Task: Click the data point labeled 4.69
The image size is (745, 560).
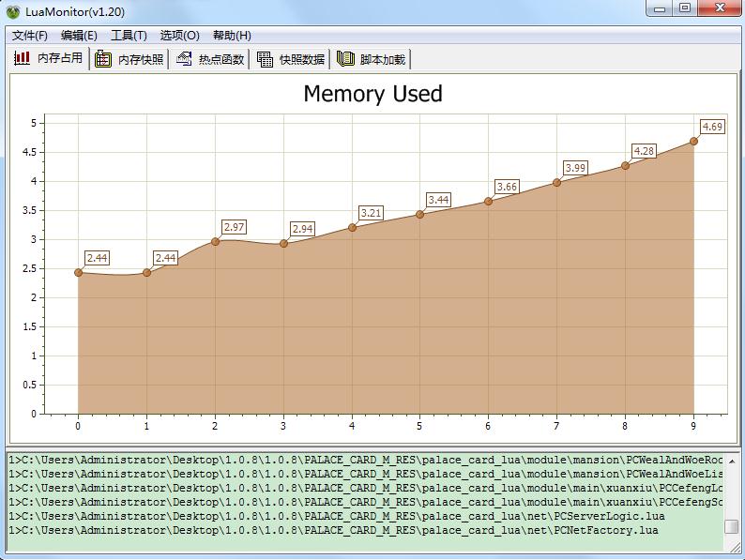Action: [x=693, y=141]
